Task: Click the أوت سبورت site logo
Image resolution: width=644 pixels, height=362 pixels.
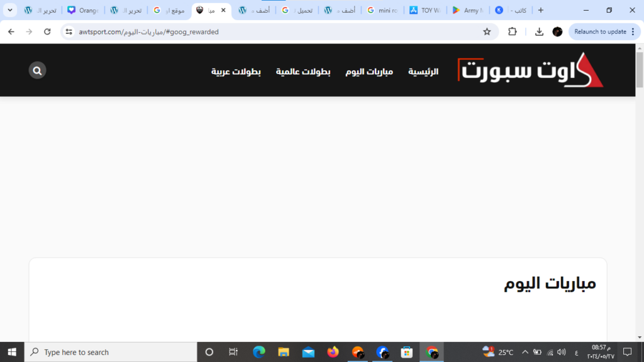Action: (x=530, y=70)
